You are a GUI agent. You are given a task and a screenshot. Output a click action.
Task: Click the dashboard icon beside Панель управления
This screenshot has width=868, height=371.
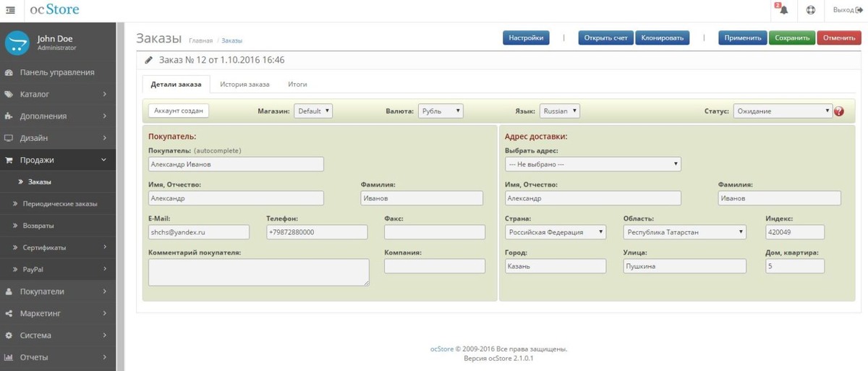[9, 72]
